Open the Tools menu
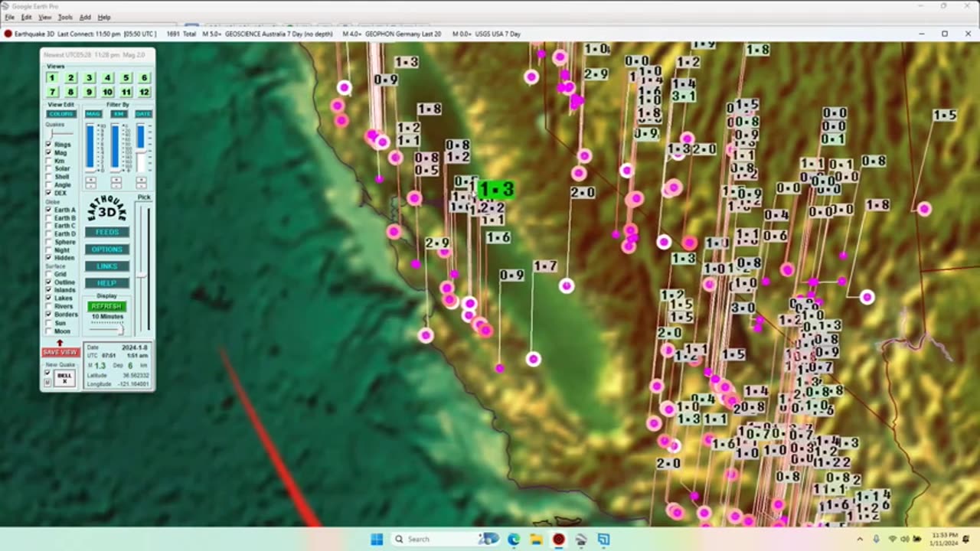 pos(65,17)
